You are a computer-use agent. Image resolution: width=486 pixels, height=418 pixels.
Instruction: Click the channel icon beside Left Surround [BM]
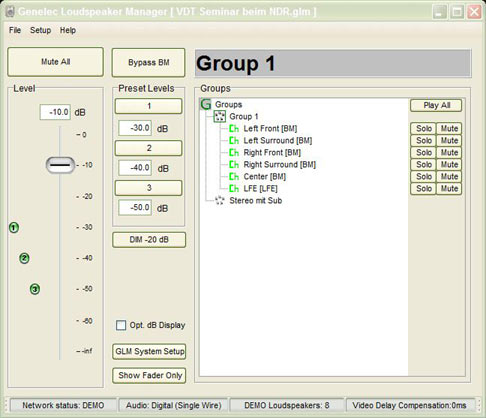pos(234,140)
